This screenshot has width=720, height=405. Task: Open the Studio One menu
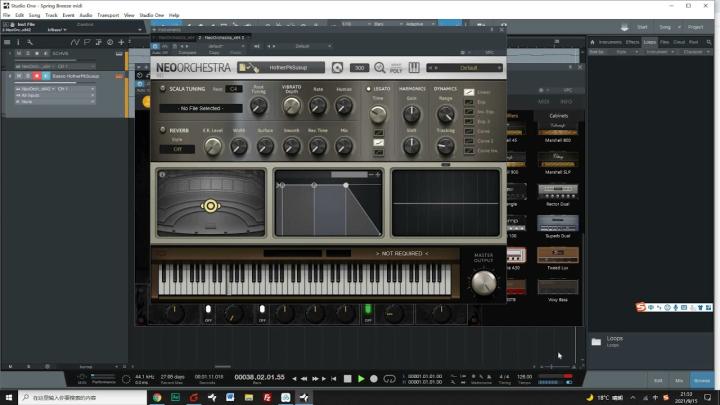tap(152, 15)
